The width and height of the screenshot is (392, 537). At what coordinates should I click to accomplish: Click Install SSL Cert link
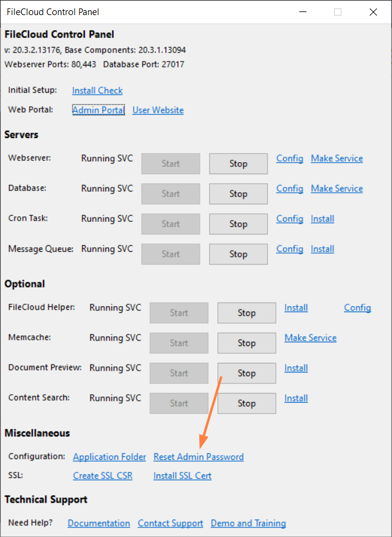[182, 476]
